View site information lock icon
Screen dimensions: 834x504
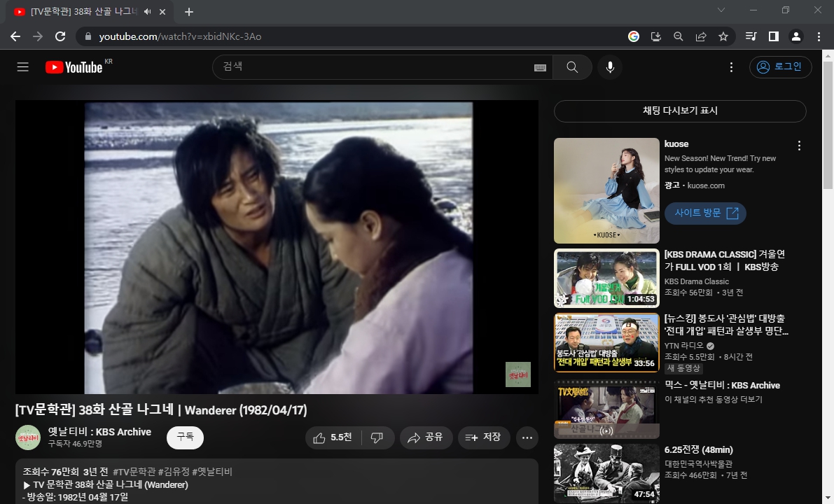(88, 36)
